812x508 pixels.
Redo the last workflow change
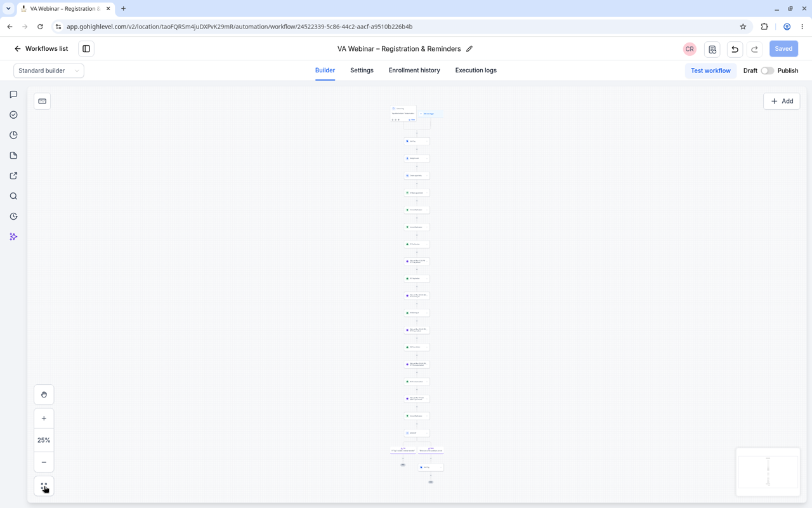(754, 49)
